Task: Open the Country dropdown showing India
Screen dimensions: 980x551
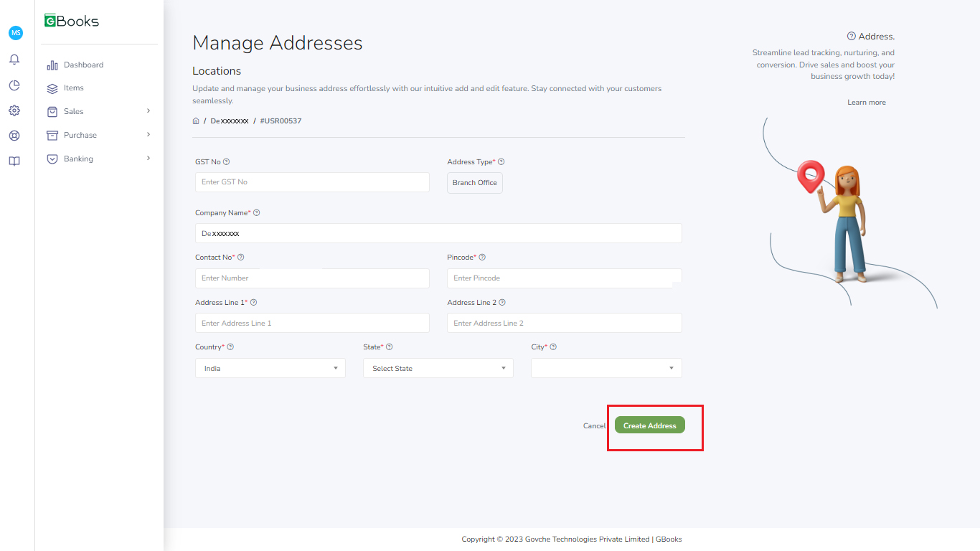Action: [x=270, y=368]
